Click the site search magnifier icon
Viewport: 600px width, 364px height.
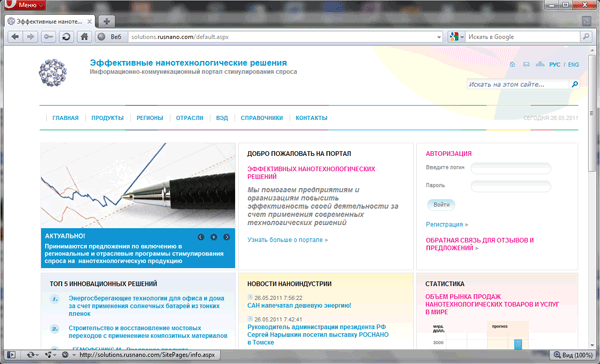574,84
